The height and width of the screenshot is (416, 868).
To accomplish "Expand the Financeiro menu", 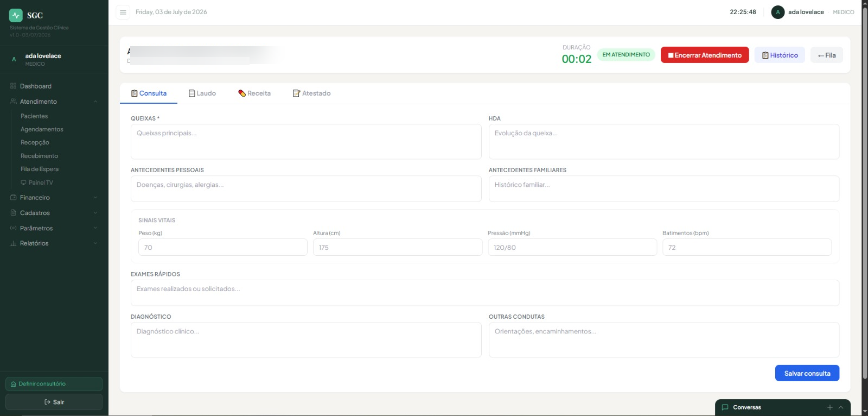I will click(54, 198).
